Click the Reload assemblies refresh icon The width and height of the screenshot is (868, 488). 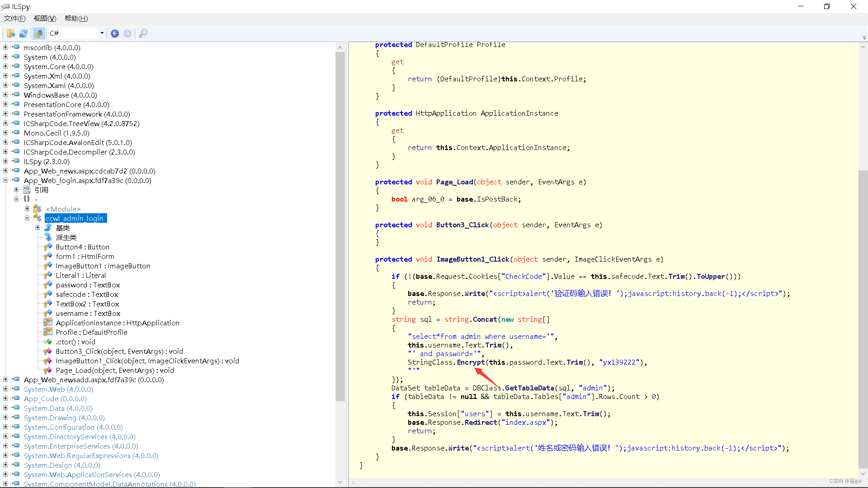tap(24, 33)
